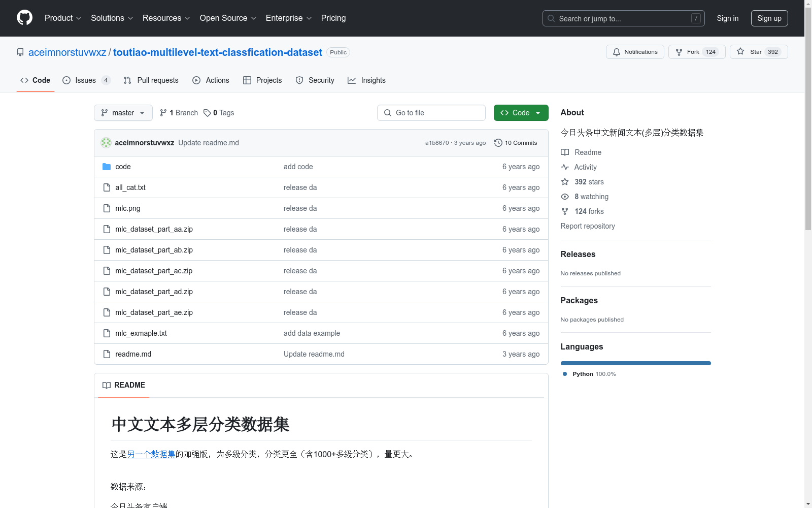Viewport: 812px width, 508px height.
Task: Click the eye icon beside 8 watching
Action: click(565, 197)
